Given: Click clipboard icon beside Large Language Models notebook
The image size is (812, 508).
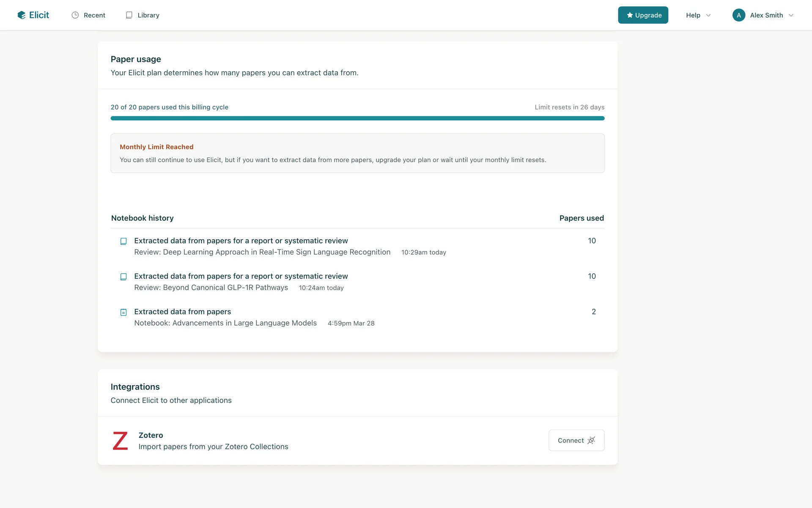Looking at the screenshot, I should tap(123, 312).
